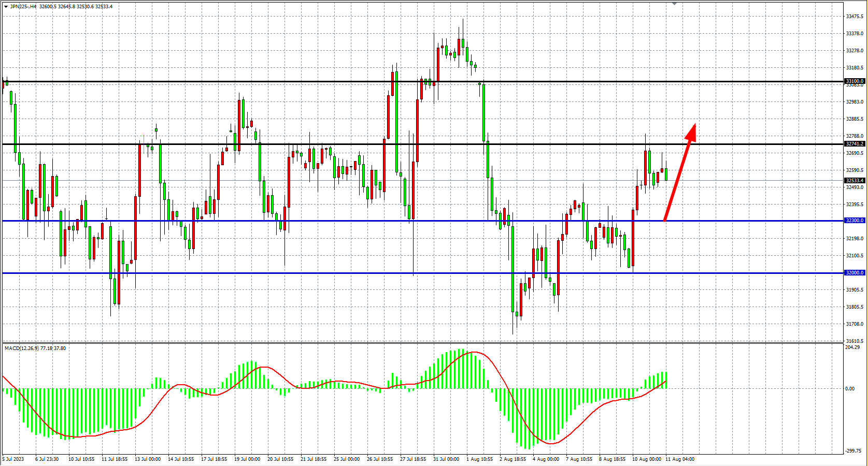Click the 32741.2 black line price label

coord(855,144)
